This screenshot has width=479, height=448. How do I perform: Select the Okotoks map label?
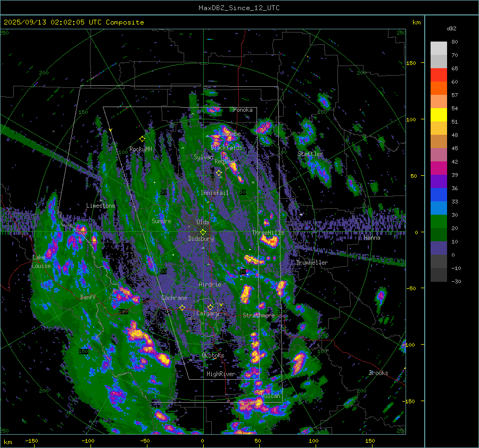213,355
